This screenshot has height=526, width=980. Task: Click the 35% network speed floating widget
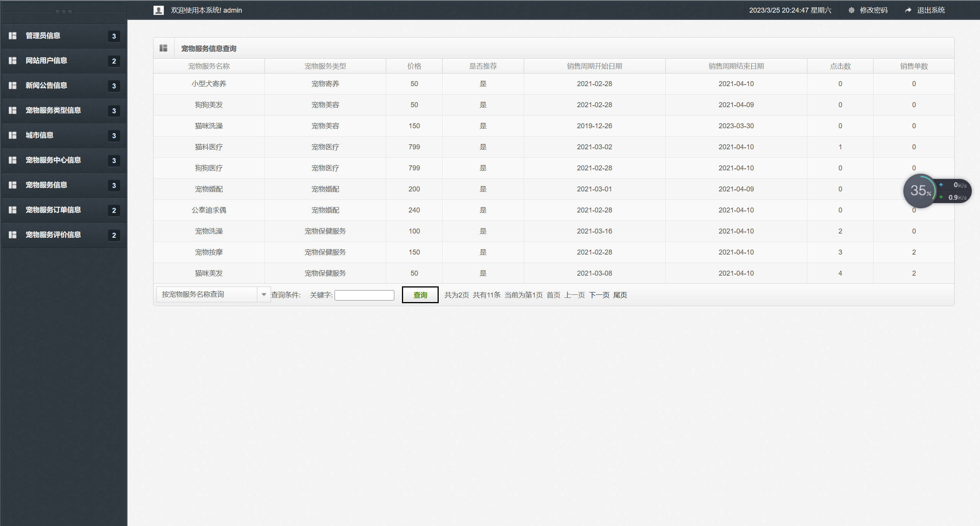(920, 191)
